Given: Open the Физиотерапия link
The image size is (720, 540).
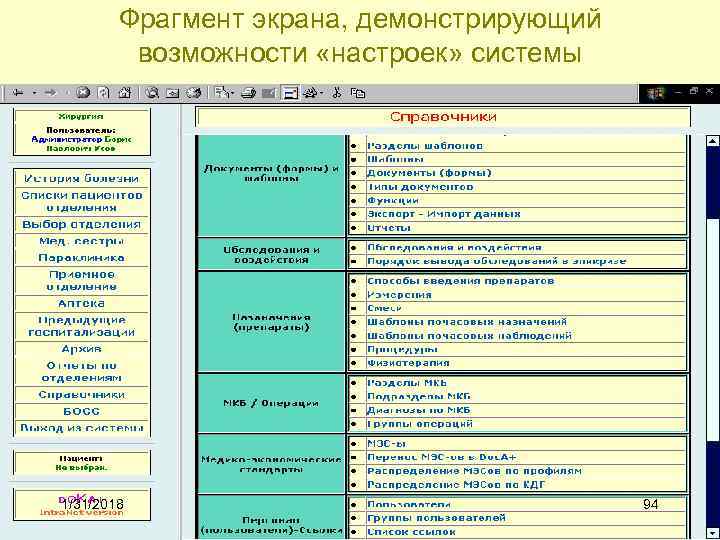Looking at the screenshot, I should click(408, 363).
